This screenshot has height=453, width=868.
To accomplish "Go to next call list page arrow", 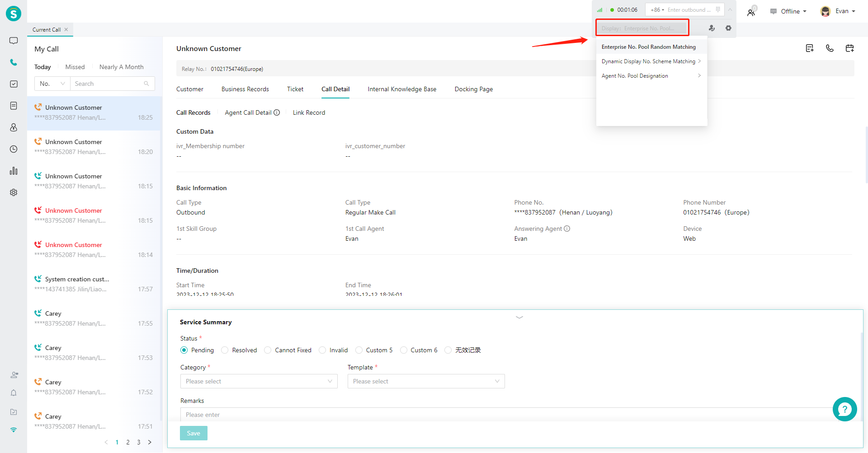I will pyautogui.click(x=150, y=442).
